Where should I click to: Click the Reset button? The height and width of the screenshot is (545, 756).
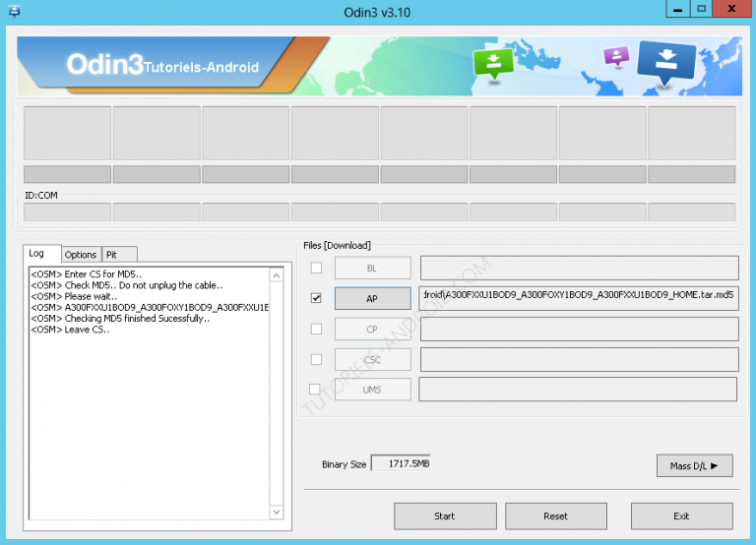(x=556, y=516)
